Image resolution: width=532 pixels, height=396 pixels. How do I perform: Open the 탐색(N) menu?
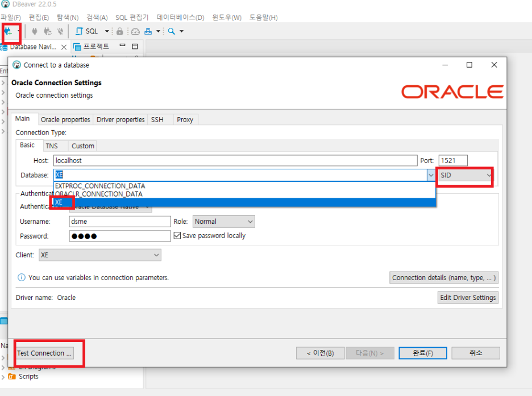click(x=68, y=17)
